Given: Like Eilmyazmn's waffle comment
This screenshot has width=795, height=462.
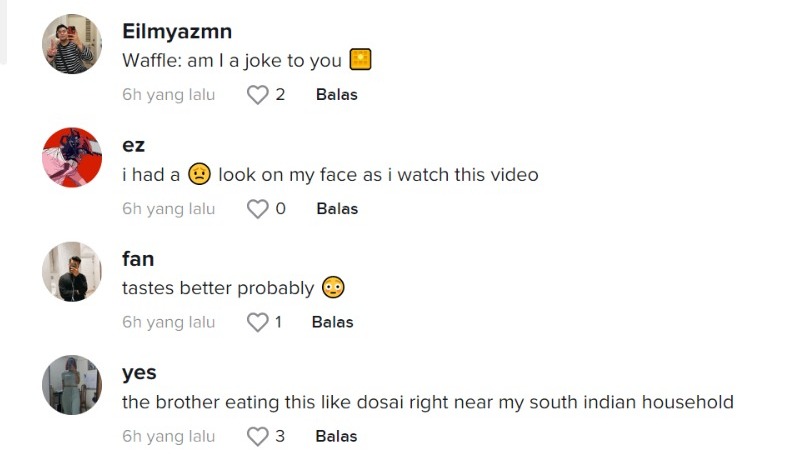Looking at the screenshot, I should coord(258,95).
